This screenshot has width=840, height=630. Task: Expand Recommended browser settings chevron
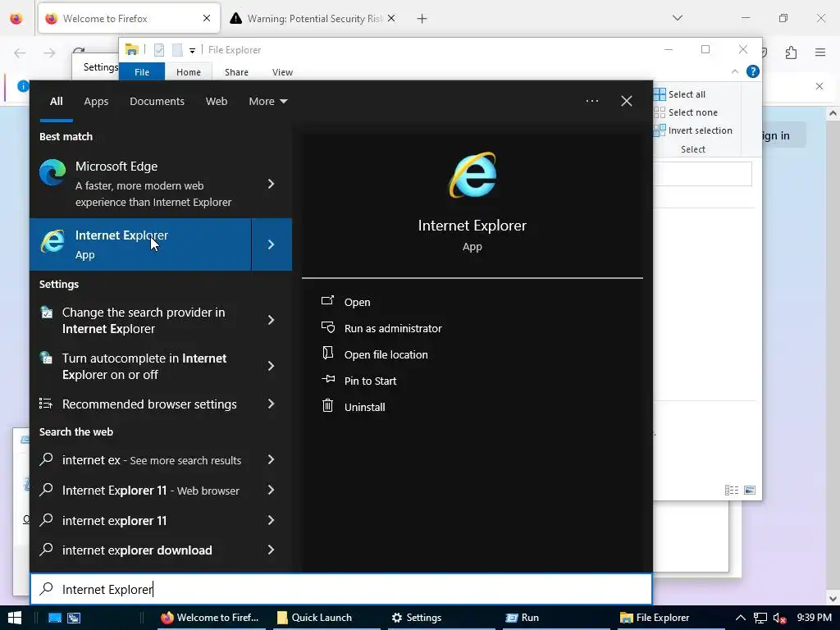271,404
